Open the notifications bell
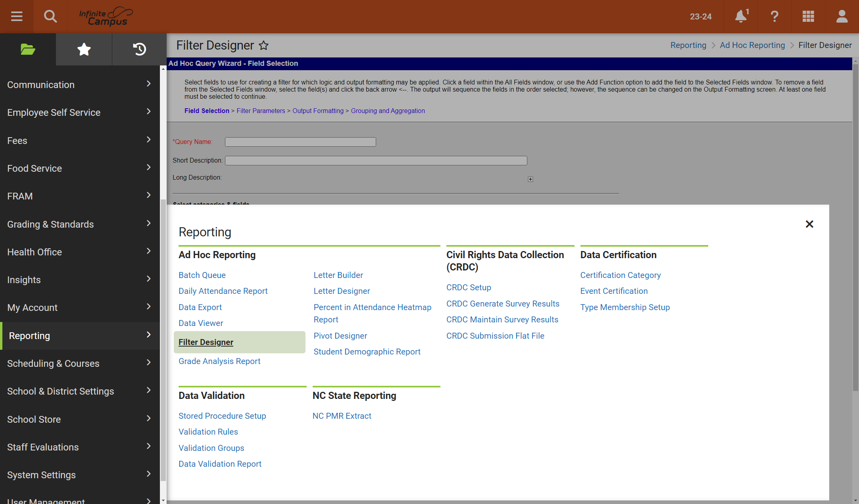The height and width of the screenshot is (504, 859). (741, 16)
